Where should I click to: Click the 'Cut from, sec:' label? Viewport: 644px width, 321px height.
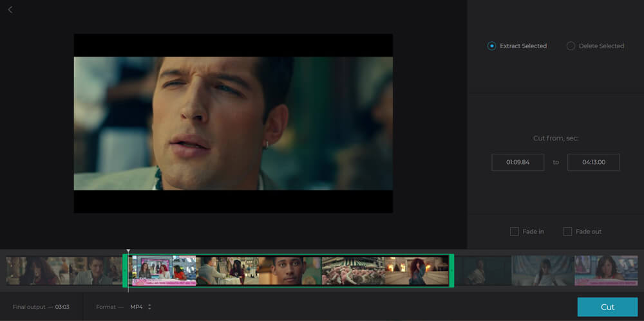point(556,138)
